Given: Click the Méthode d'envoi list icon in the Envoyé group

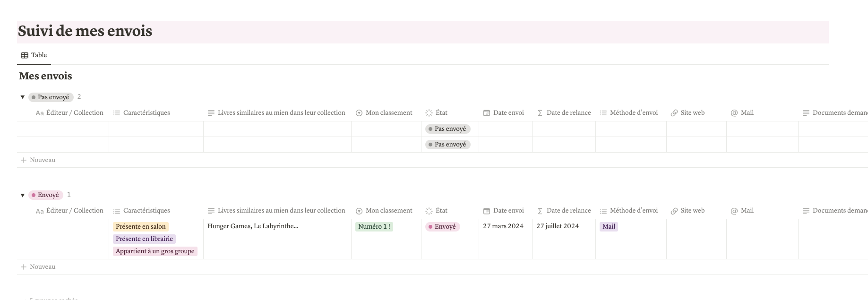Looking at the screenshot, I should click(603, 211).
